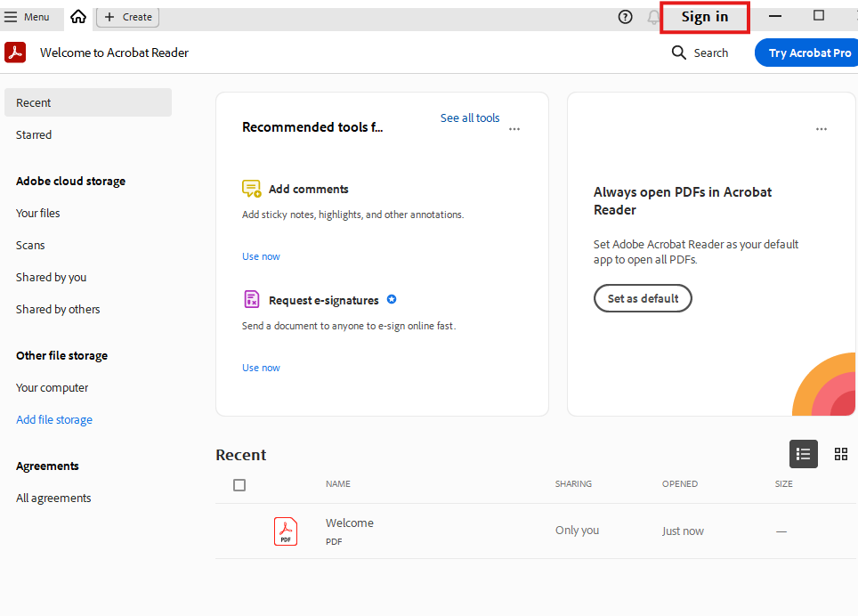Switch to grid thumbnail view

841,454
